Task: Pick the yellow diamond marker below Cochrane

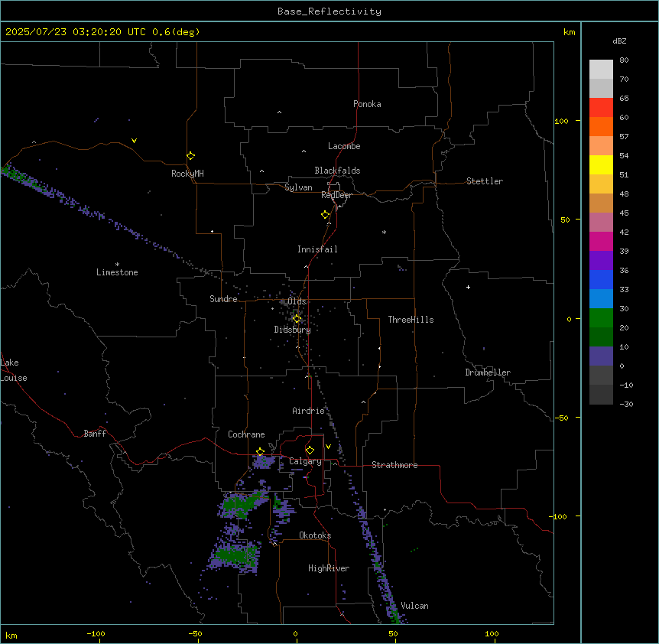Action: tap(260, 452)
